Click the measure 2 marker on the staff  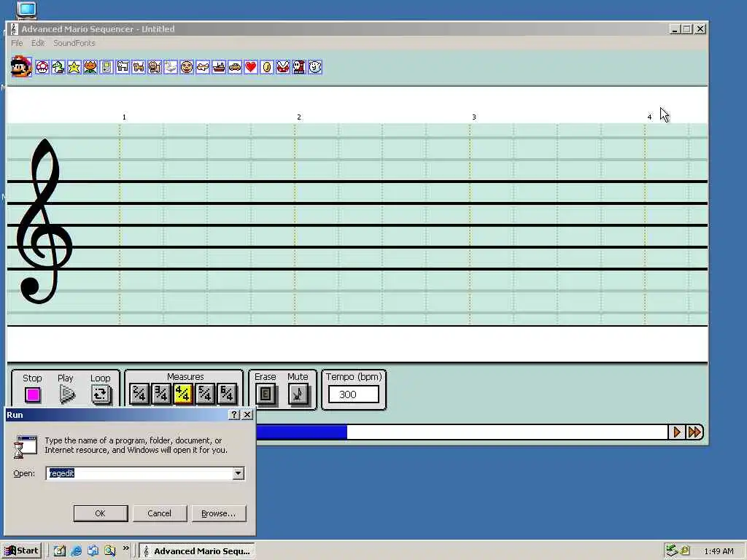pos(298,117)
